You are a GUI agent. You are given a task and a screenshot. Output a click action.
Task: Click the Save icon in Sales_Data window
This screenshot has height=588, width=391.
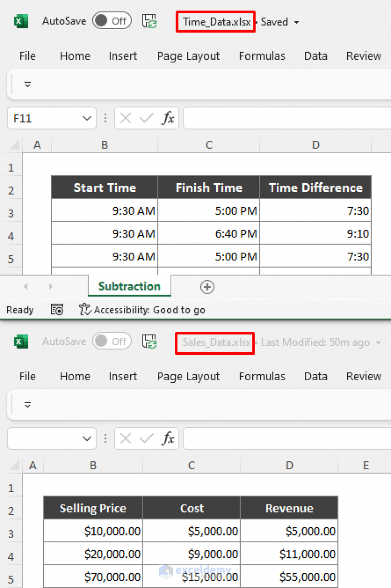[x=149, y=341]
